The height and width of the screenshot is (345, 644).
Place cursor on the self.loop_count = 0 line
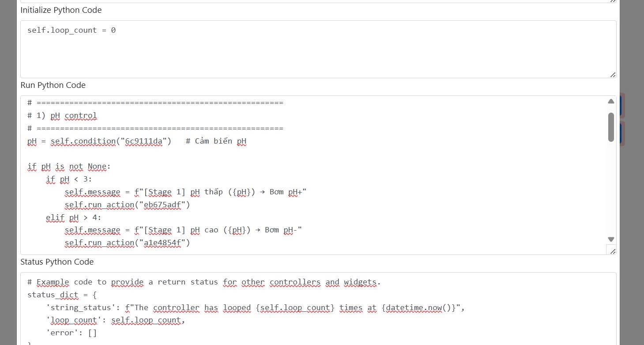tap(72, 30)
